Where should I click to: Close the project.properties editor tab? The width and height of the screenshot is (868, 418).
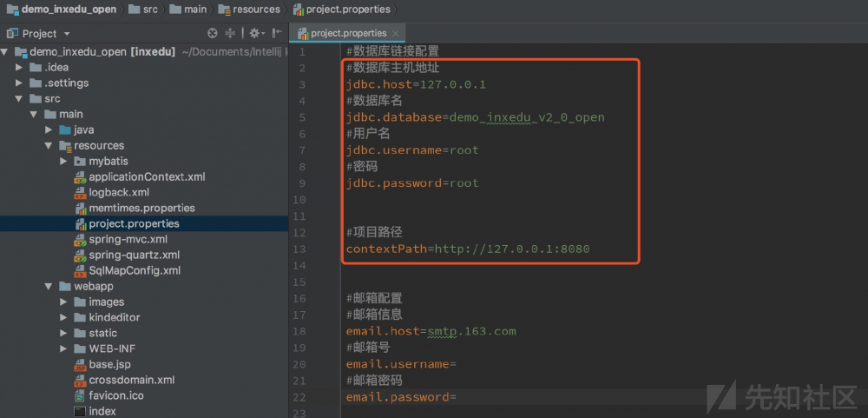(x=395, y=33)
